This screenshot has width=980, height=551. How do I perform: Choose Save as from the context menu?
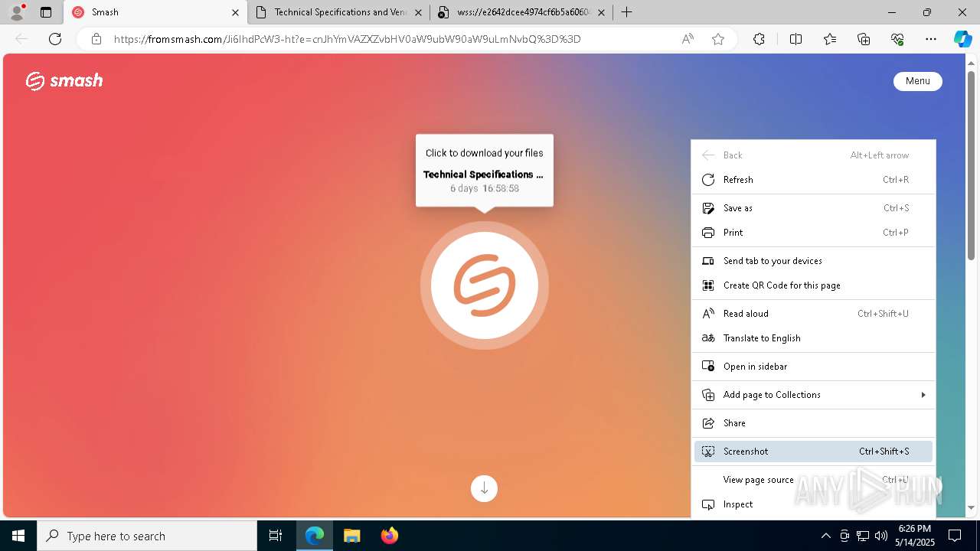[813, 208]
